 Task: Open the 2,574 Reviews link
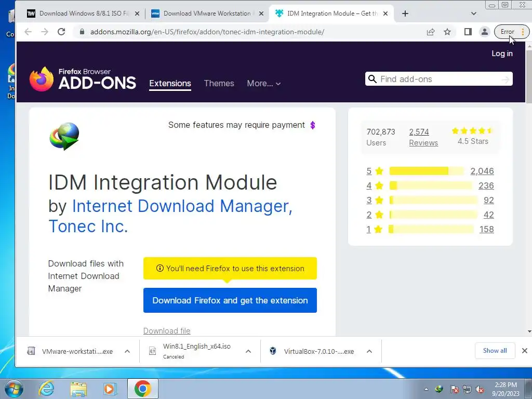pos(423,137)
